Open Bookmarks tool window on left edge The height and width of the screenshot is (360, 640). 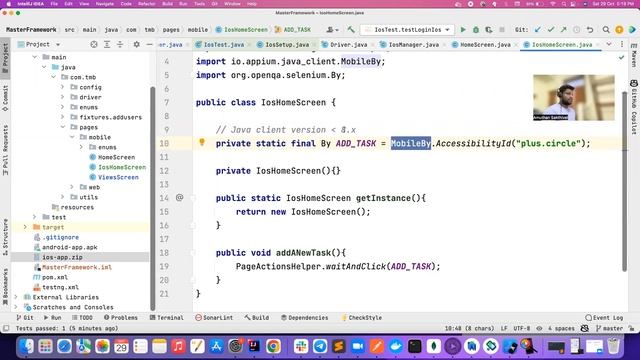pyautogui.click(x=5, y=287)
